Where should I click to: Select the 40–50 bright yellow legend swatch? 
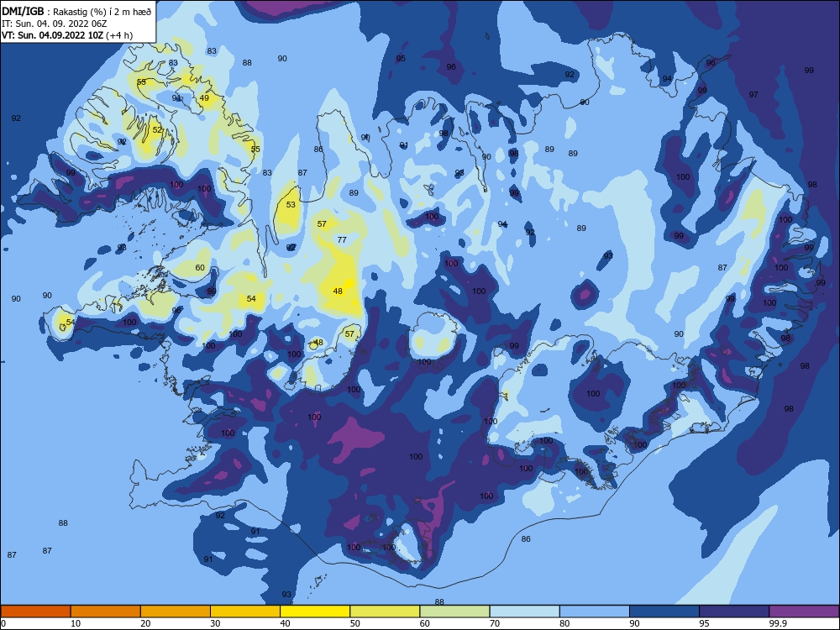pyautogui.click(x=315, y=612)
